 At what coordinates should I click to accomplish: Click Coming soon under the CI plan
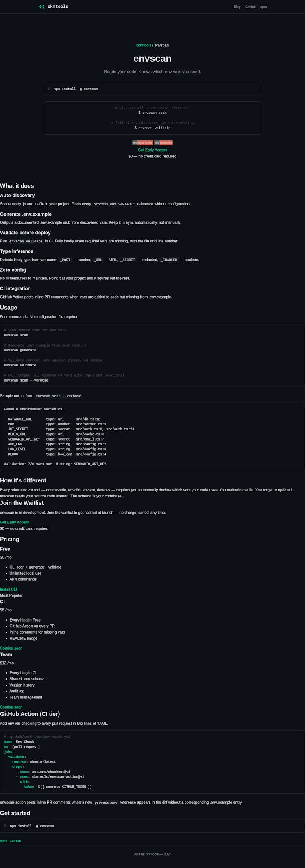coord(11,648)
